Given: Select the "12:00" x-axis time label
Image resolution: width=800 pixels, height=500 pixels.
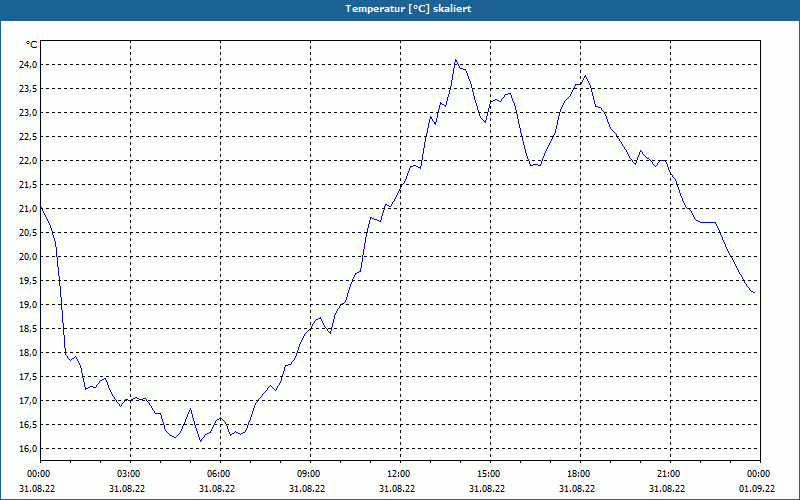Looking at the screenshot, I should [400, 474].
